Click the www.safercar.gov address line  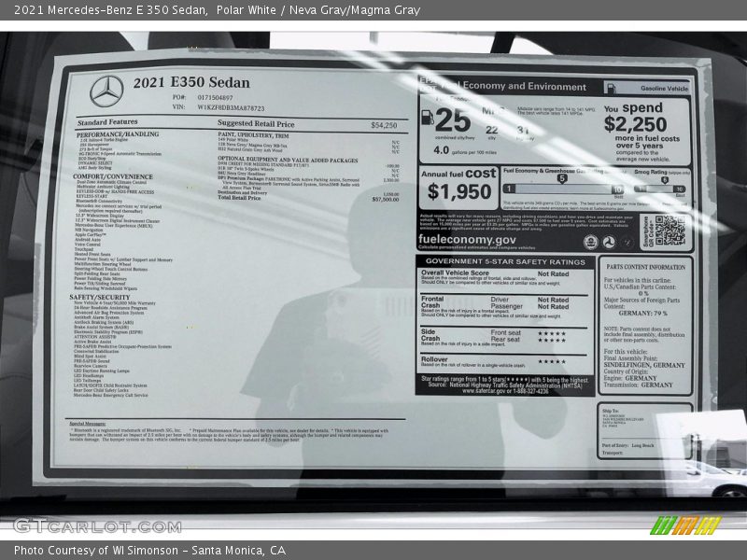point(505,391)
